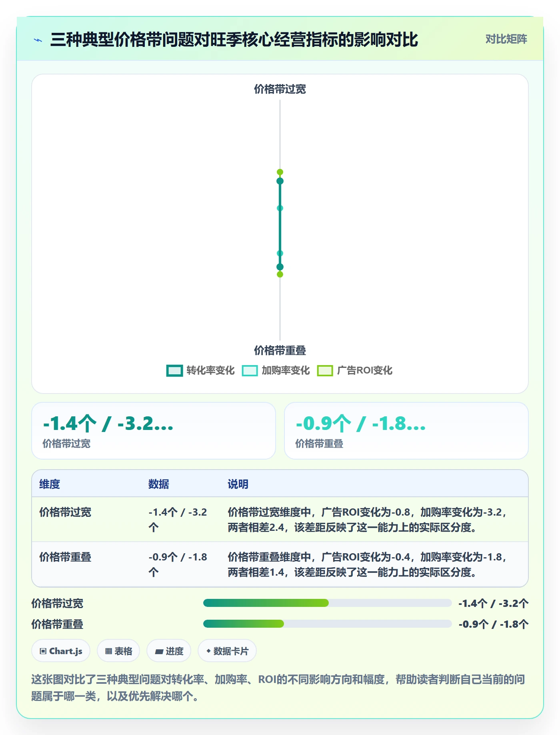This screenshot has height=735, width=560.
Task: Click the description mentioning 两者相差1.4
Action: tap(368, 564)
